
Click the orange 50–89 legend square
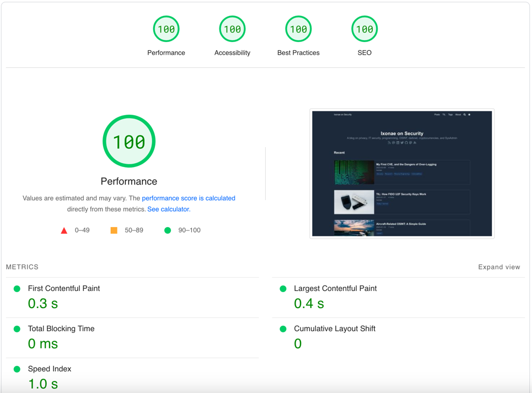point(114,230)
